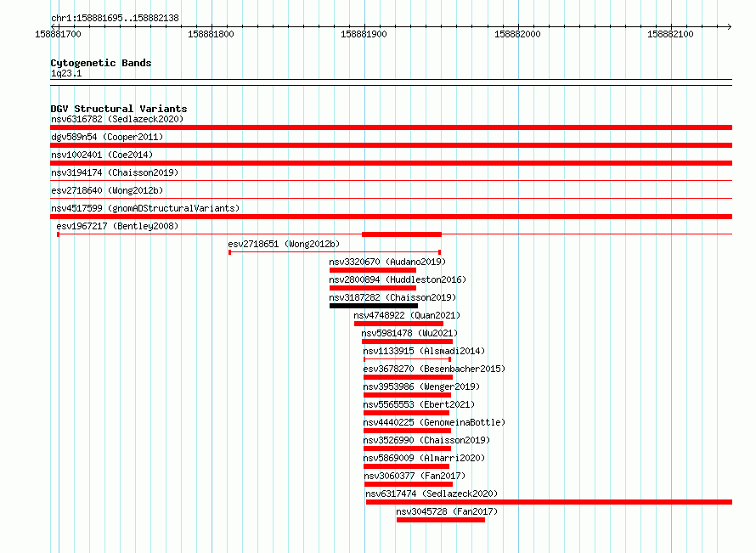Click nsv3194174 (Chaisson2019) label
The height and width of the screenshot is (553, 756).
pyautogui.click(x=115, y=172)
